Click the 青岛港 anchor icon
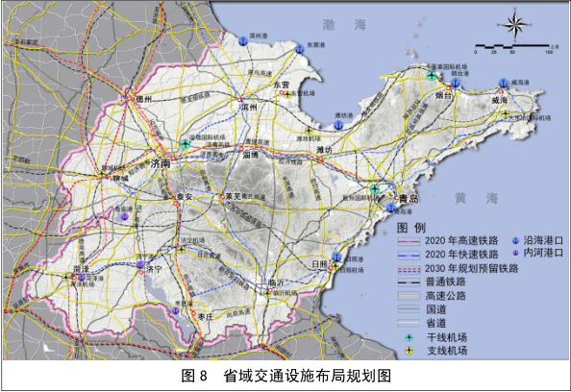Viewport: 571px width, 392px height. click(x=390, y=208)
